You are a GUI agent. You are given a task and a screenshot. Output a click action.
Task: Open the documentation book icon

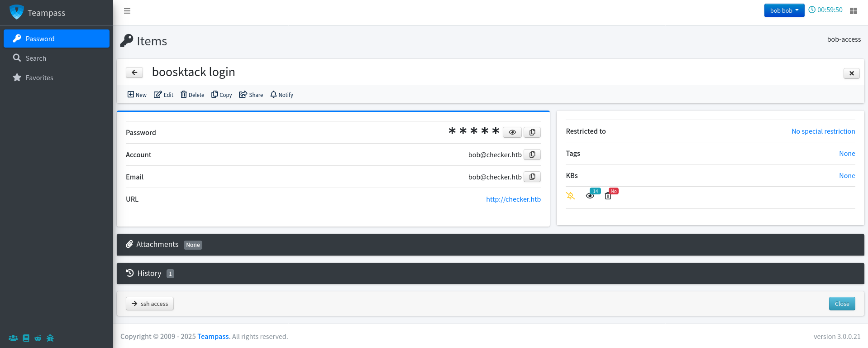[x=26, y=338]
